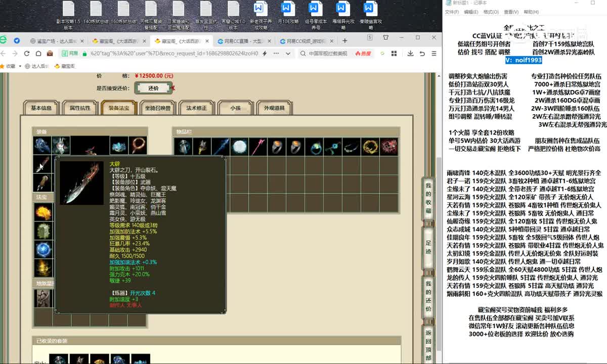Select the blue staff in inventory
This screenshot has width=607, height=364.
pyautogui.click(x=221, y=147)
